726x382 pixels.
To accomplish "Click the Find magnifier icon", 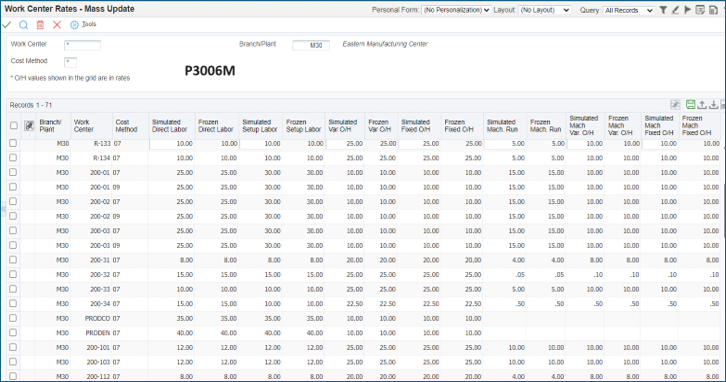I will pyautogui.click(x=24, y=25).
